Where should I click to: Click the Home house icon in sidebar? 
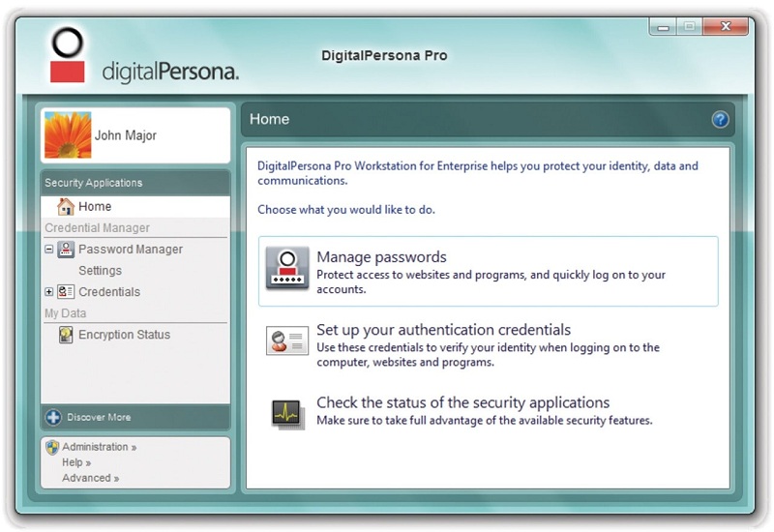pos(66,207)
